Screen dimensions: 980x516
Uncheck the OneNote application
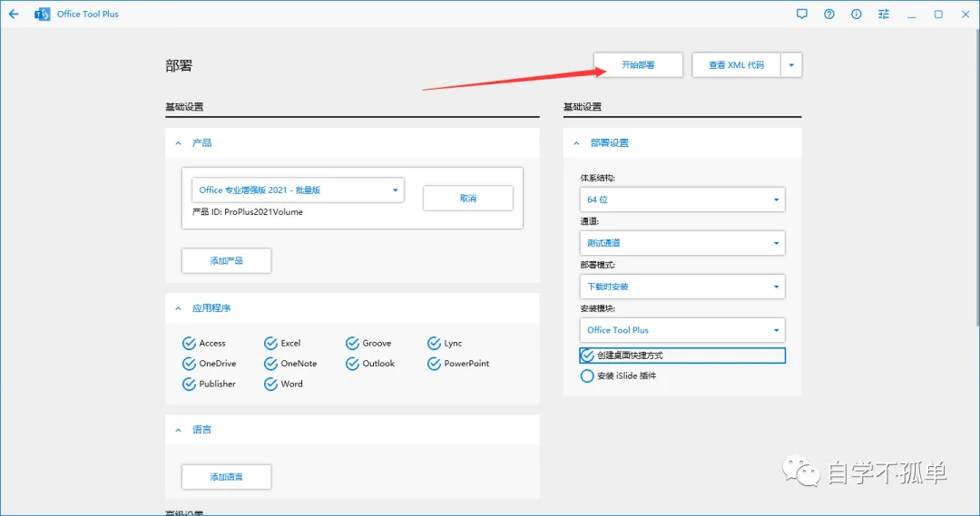point(270,364)
